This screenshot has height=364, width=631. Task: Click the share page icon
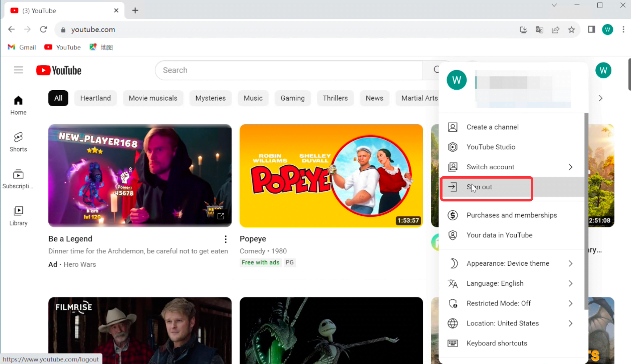[556, 30]
